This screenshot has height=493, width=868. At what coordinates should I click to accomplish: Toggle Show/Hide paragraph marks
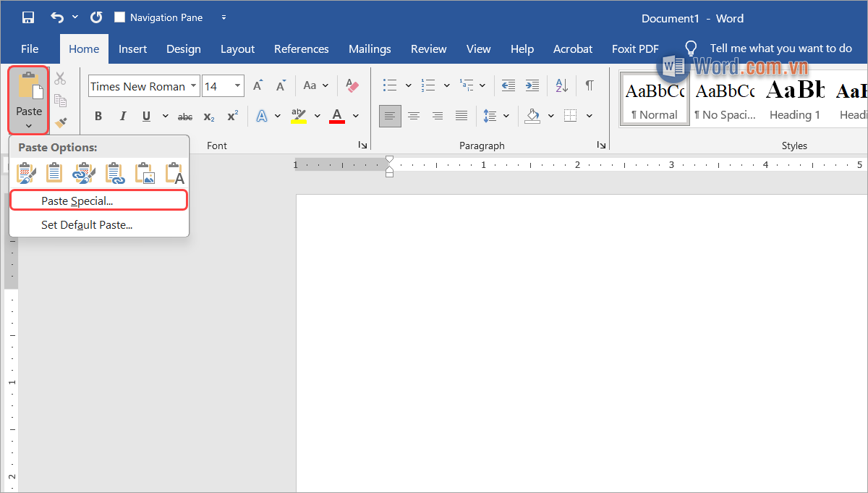point(590,85)
